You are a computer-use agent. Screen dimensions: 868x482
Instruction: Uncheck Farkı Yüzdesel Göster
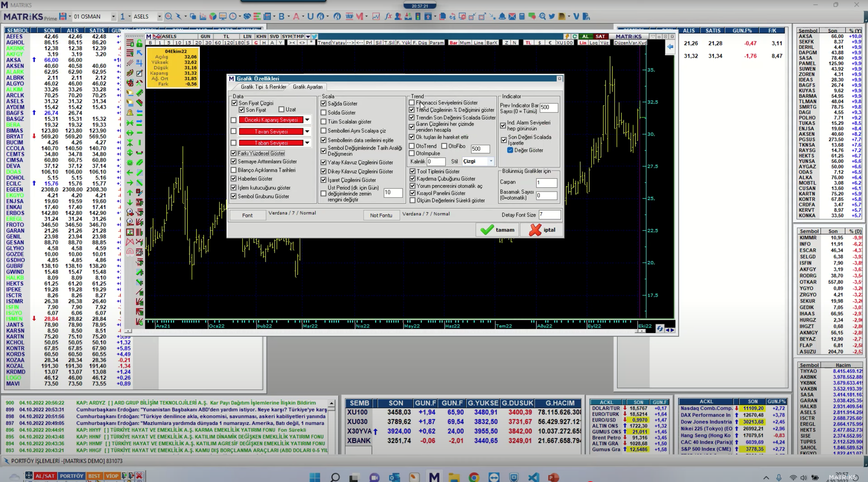tap(234, 153)
